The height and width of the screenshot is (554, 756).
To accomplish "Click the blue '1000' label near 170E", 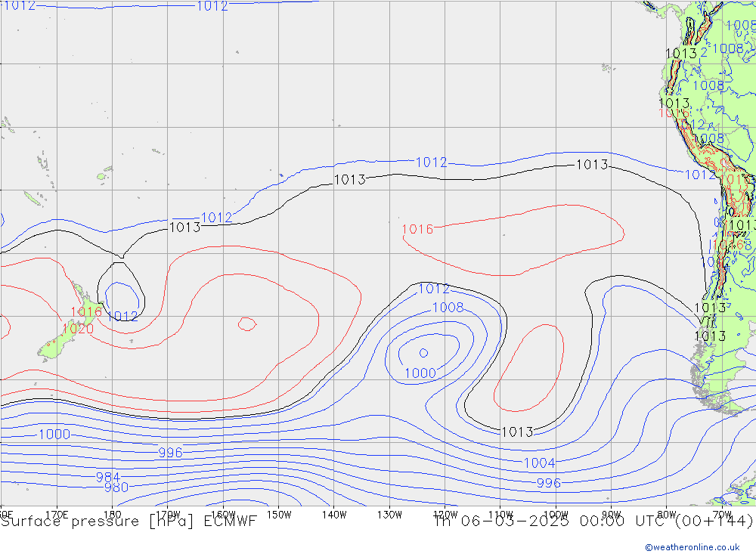I will (54, 435).
